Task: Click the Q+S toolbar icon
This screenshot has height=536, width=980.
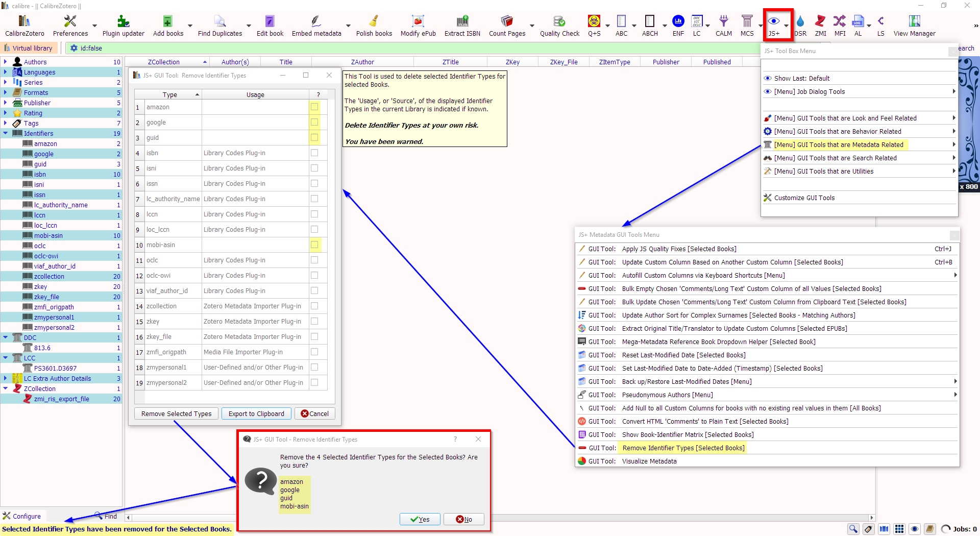Action: point(594,26)
